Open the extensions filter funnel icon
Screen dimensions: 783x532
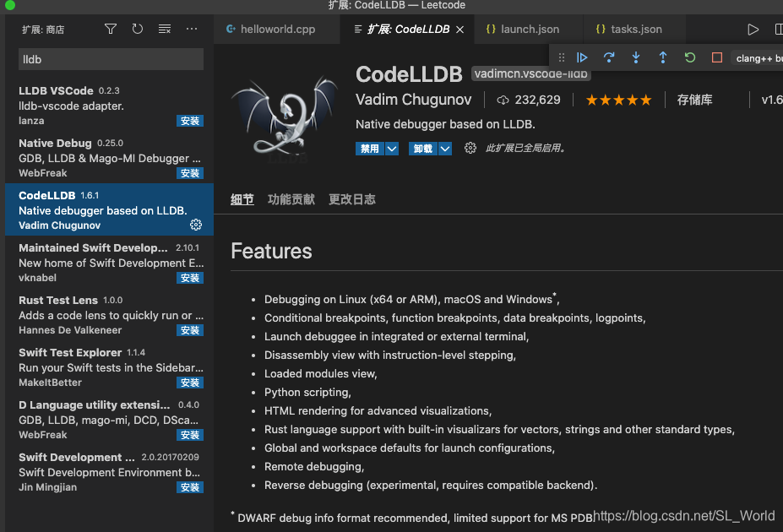[111, 29]
